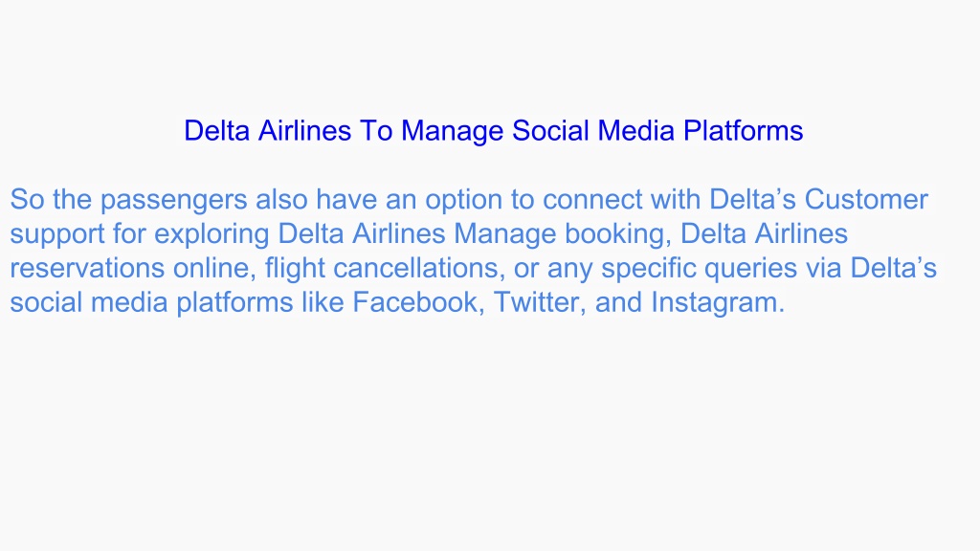Click the word "Instagram" at paragraph end

point(718,303)
